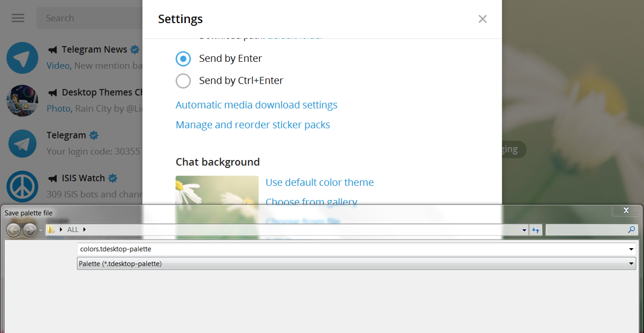Open Manage and reorder sticker packs
Viewport: 644px width, 333px height.
(253, 125)
